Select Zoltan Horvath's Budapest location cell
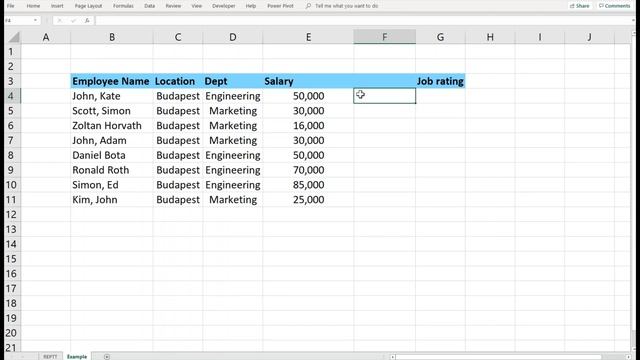Viewport: 640px width, 360px height. [x=178, y=126]
